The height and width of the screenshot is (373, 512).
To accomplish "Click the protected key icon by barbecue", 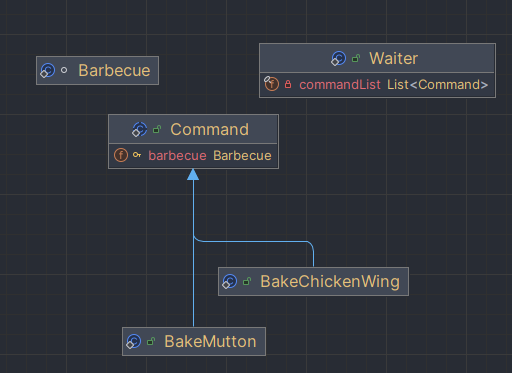I will (137, 155).
